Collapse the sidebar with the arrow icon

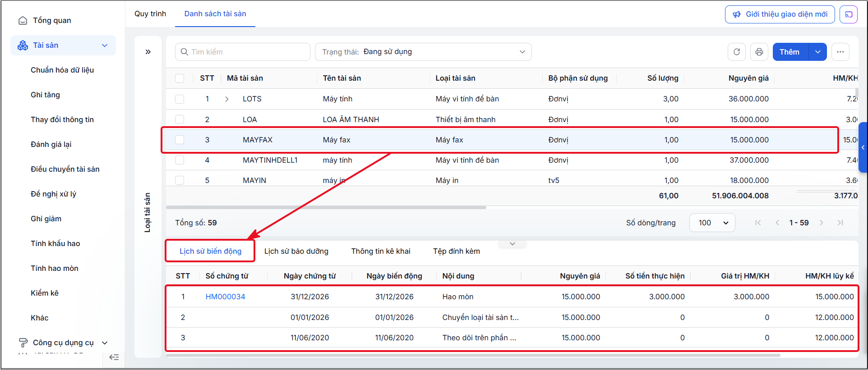(x=114, y=357)
